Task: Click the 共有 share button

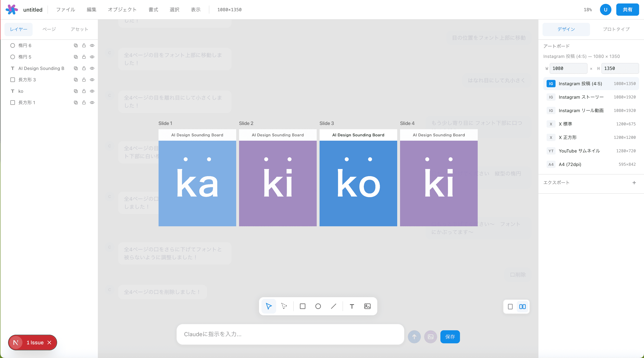Action: [x=627, y=10]
